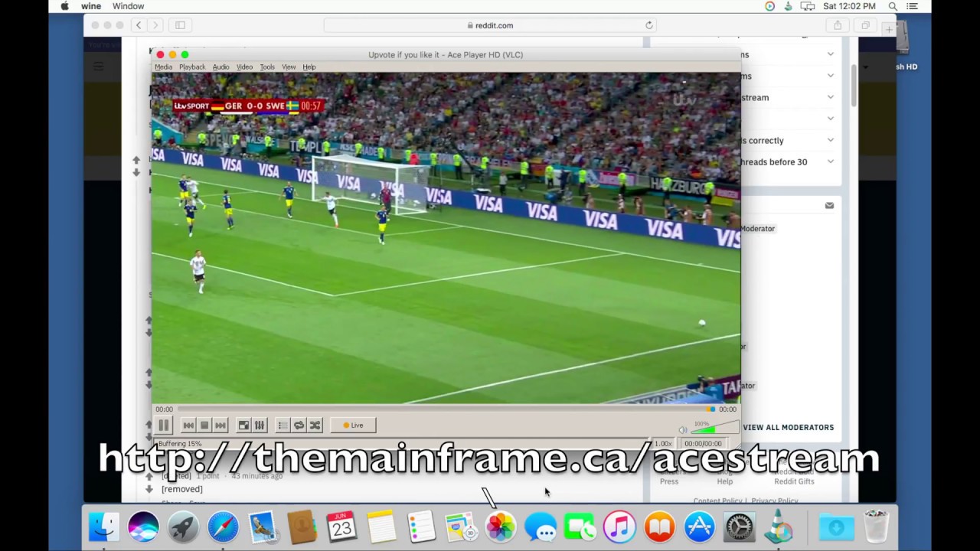Go back in Safari
Image resolution: width=980 pixels, height=551 pixels.
(x=139, y=25)
